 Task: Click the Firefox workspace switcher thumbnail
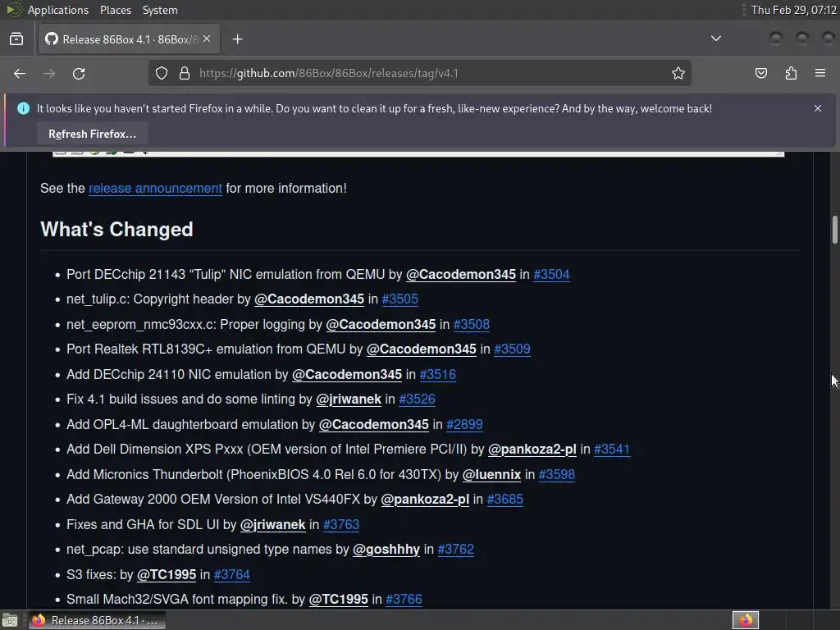745,620
